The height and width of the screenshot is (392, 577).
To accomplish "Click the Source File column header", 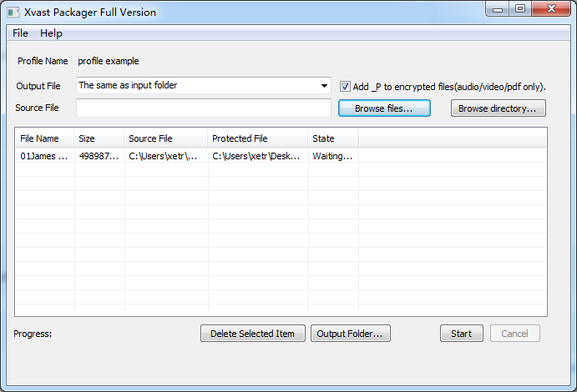I will click(165, 138).
